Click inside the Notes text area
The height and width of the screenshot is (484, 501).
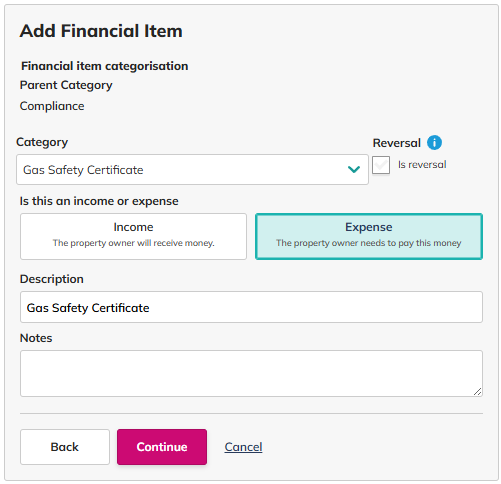coord(251,373)
